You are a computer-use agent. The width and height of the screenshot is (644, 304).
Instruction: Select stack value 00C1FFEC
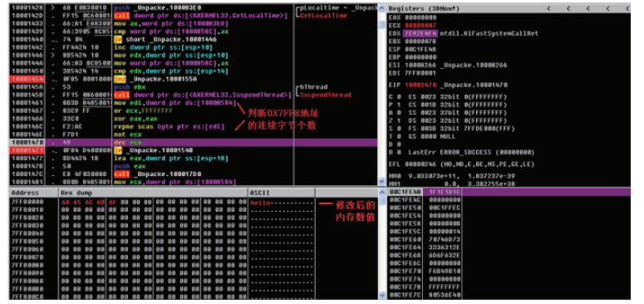444,208
